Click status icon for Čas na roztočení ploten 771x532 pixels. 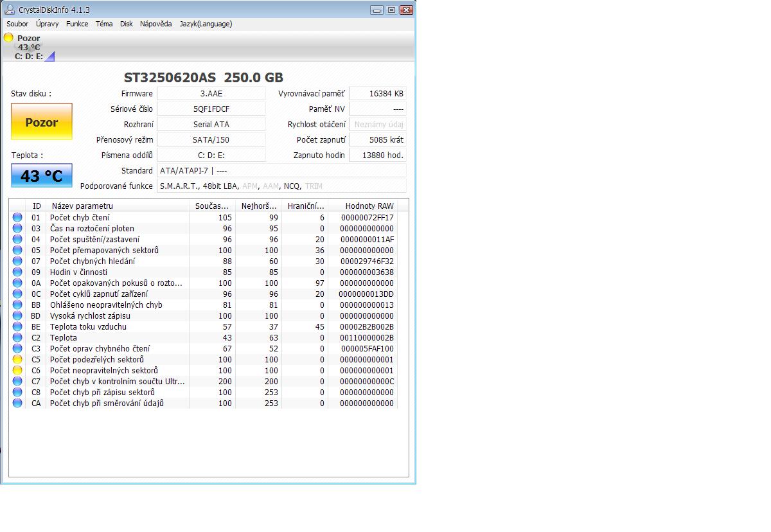point(17,229)
